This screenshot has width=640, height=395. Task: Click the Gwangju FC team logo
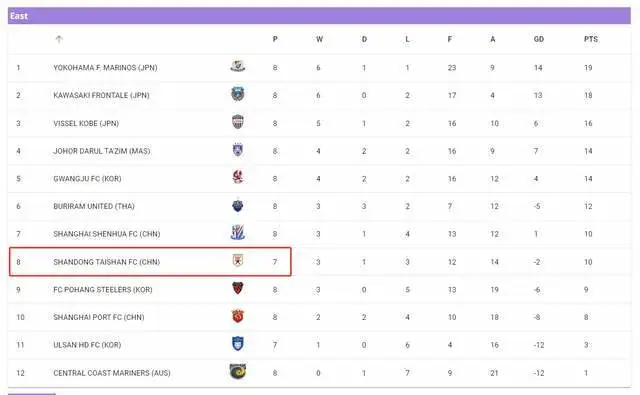[238, 177]
